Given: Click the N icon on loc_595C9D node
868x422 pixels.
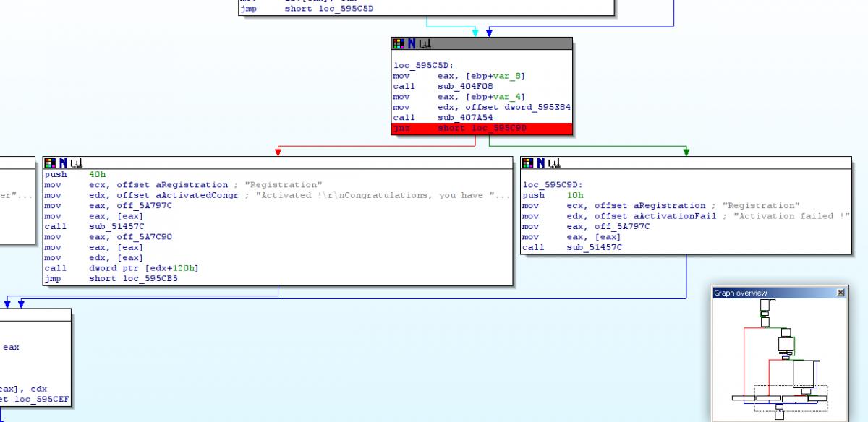Looking at the screenshot, I should click(540, 163).
